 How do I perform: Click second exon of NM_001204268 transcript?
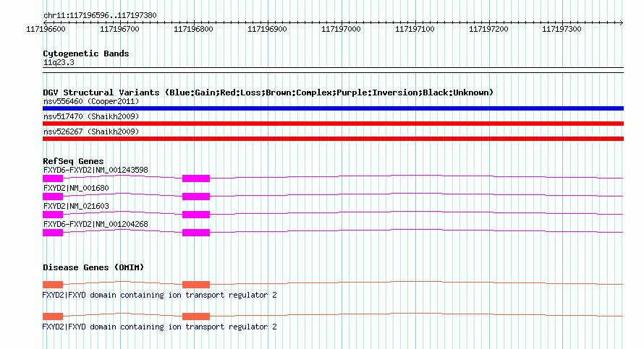coord(196,233)
